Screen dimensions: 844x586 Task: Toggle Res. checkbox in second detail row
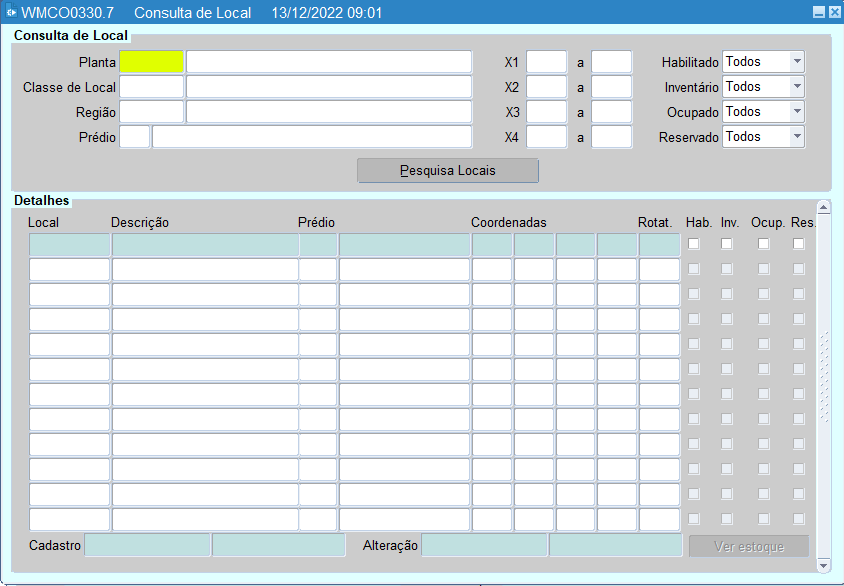click(x=798, y=269)
